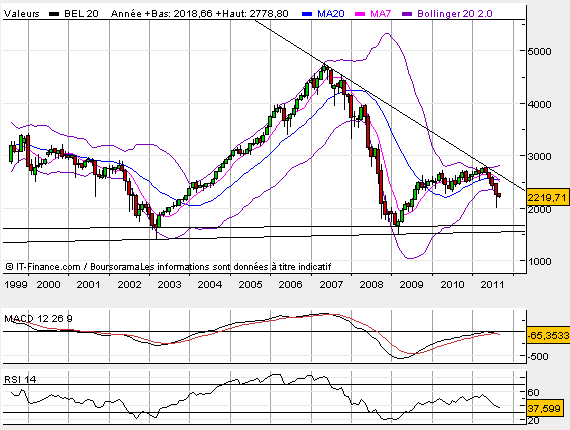This screenshot has height=430, width=570.
Task: Click the -500 MACD axis label
Action: (538, 357)
